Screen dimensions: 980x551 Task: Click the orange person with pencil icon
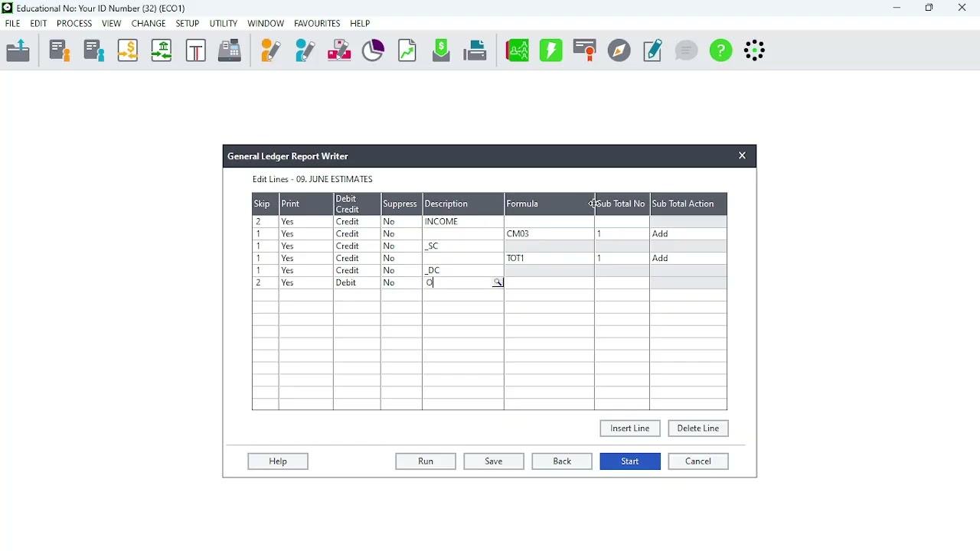tap(271, 51)
